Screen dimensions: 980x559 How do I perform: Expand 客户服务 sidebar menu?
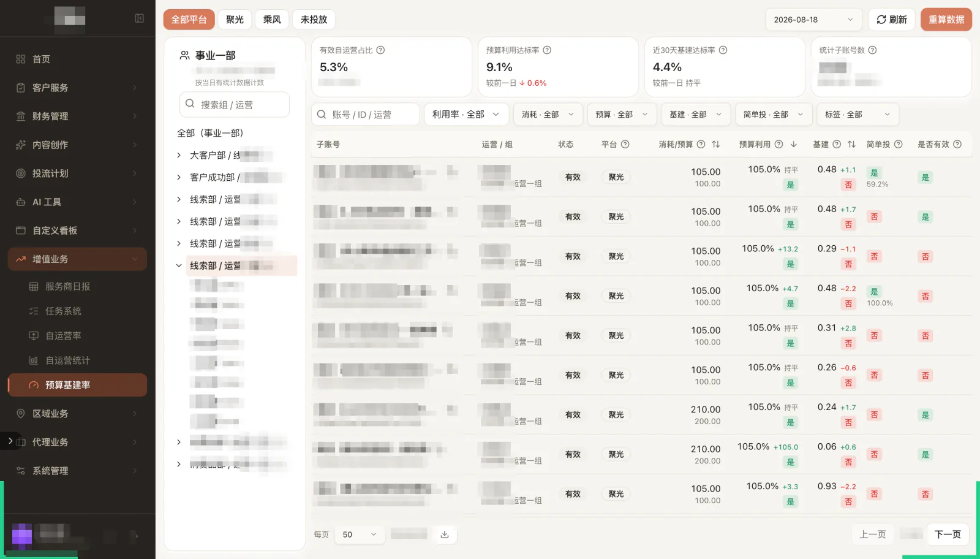pos(77,88)
